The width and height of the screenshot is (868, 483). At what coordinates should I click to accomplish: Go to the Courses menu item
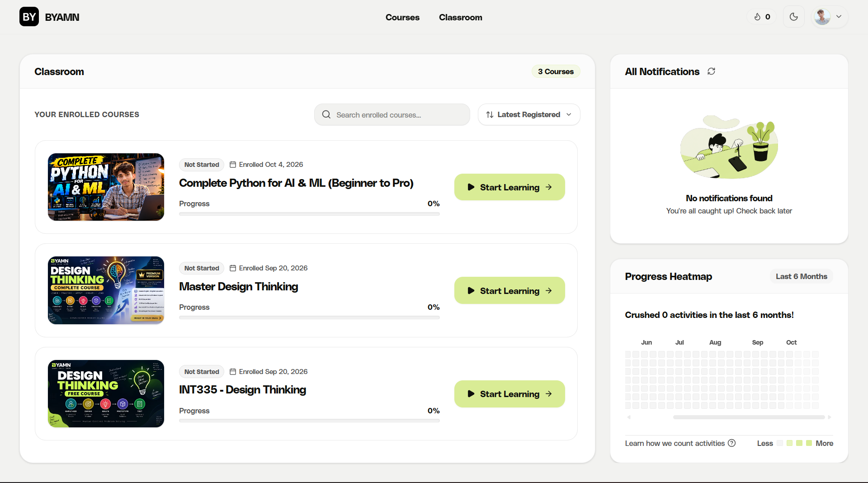tap(402, 17)
